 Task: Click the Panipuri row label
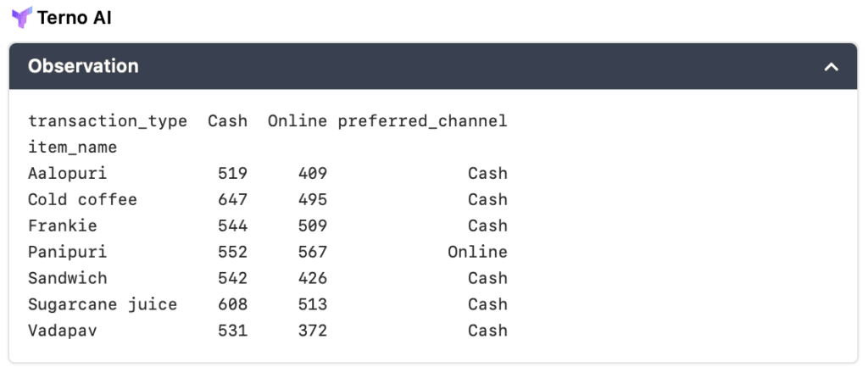pos(67,253)
